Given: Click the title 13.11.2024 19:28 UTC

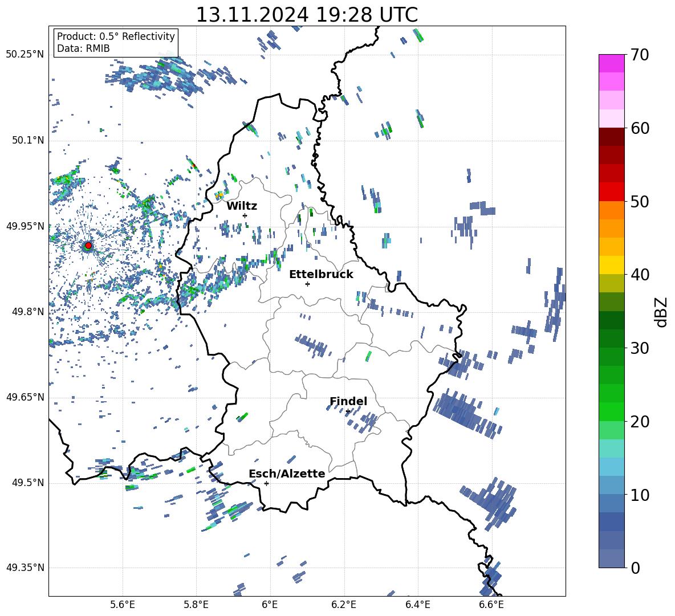Looking at the screenshot, I should click(307, 15).
